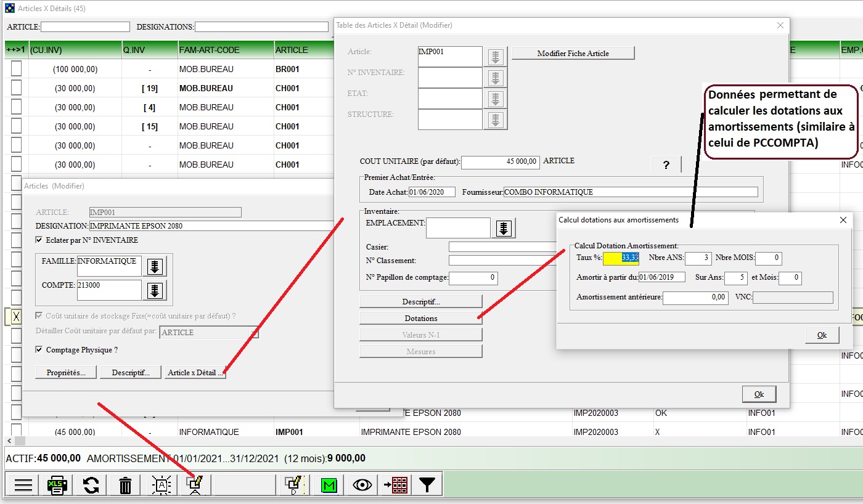The height and width of the screenshot is (504, 863).
Task: Click the trash delete icon
Action: point(125,485)
